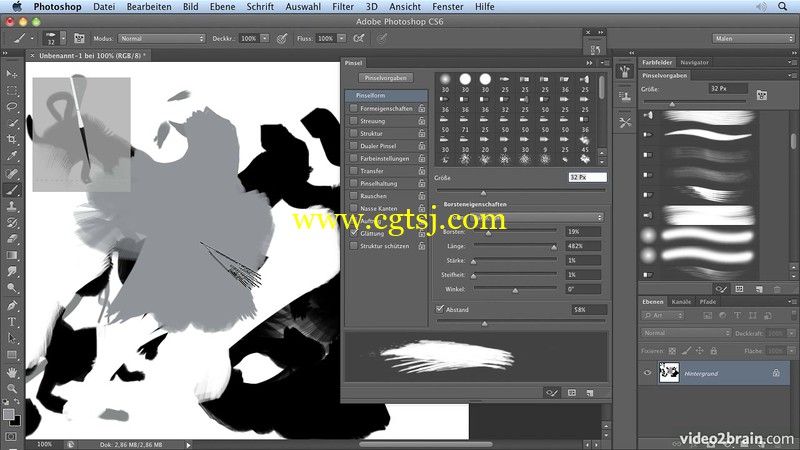Open the Fluss flow dropdown arrow
This screenshot has width=800, height=450.
(x=341, y=38)
